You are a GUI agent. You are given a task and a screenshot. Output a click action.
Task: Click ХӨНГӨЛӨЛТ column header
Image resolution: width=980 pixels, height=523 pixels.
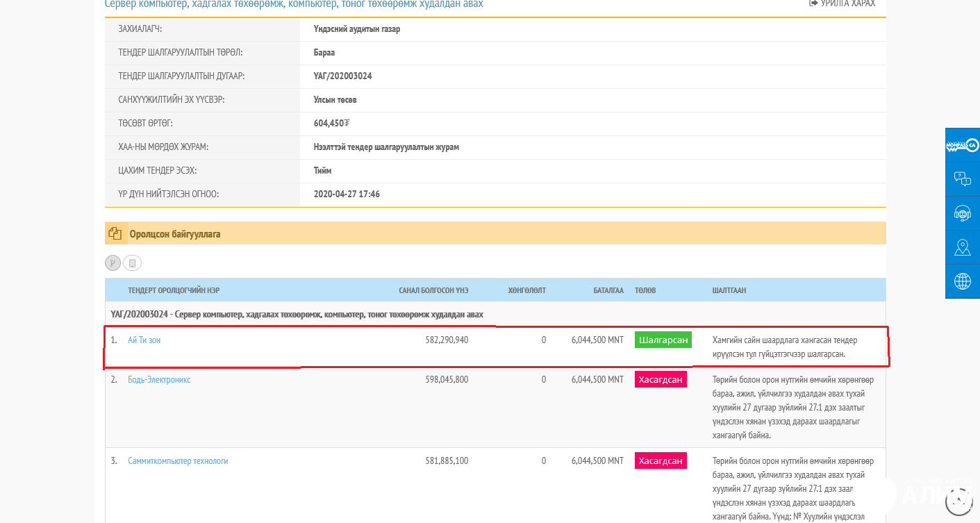coord(526,290)
